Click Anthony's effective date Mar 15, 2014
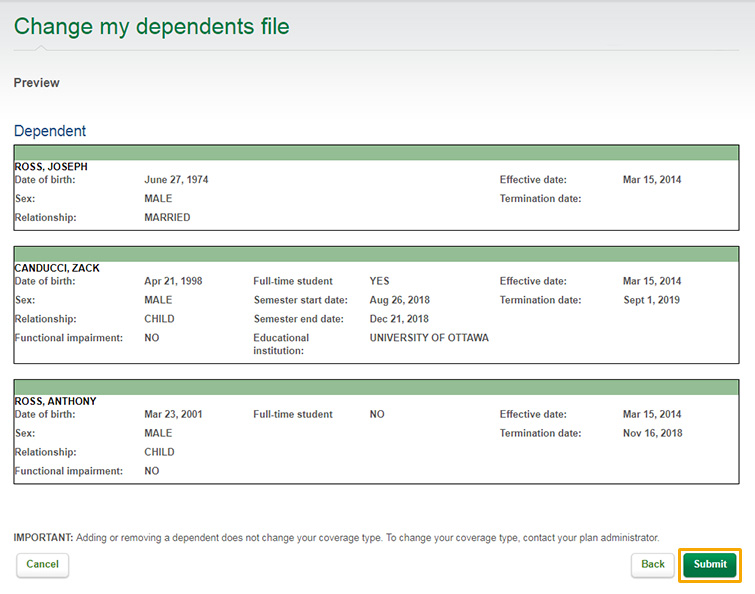The width and height of the screenshot is (755, 594). pyautogui.click(x=652, y=414)
